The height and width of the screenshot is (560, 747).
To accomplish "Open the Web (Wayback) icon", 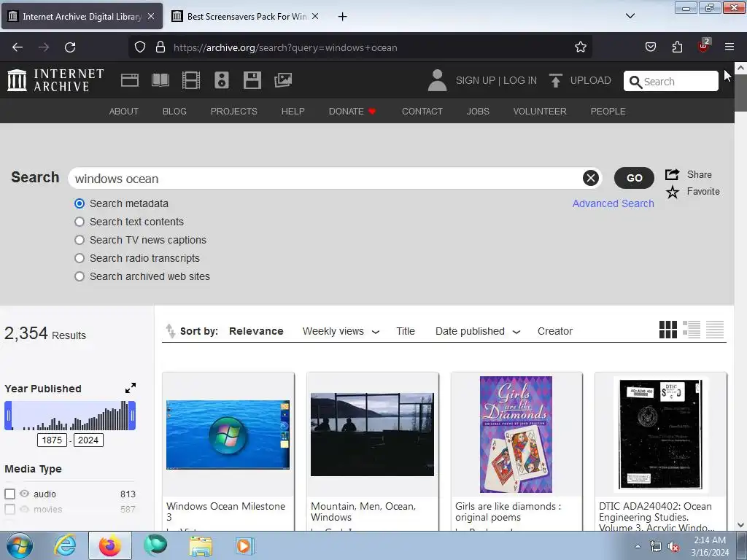I will (130, 80).
